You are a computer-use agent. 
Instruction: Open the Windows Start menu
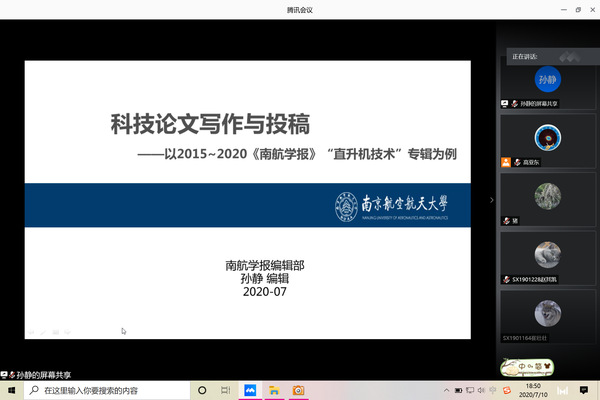[11, 390]
